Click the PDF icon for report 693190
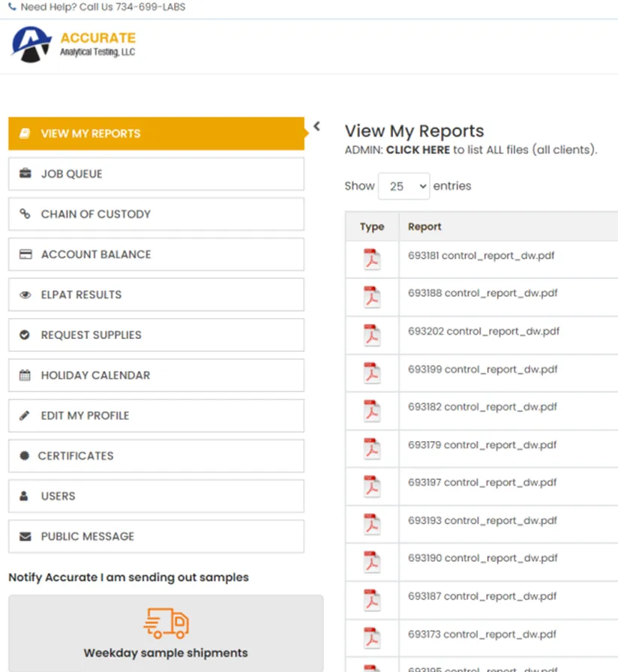 point(372,561)
